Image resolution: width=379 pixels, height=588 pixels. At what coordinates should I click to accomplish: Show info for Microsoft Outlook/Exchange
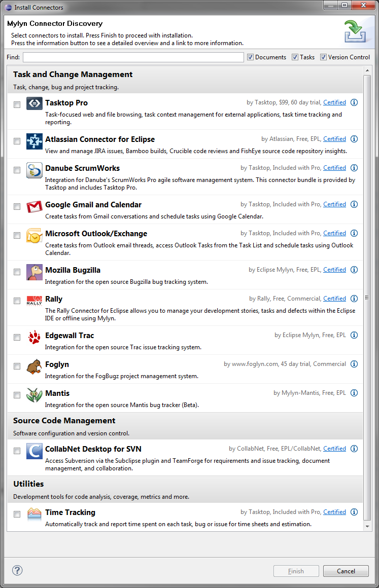tap(354, 233)
